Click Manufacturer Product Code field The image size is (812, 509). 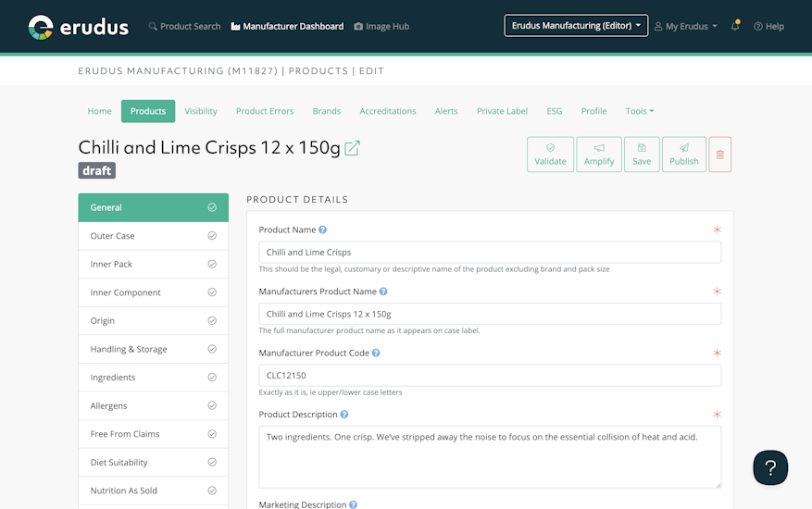coord(490,376)
